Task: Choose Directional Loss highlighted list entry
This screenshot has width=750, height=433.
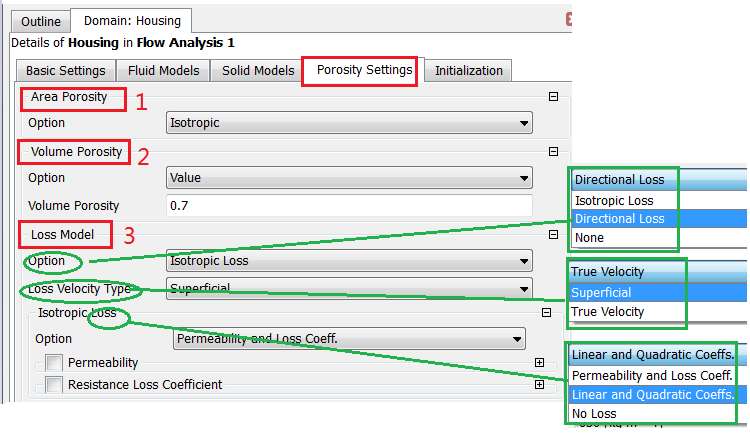Action: 660,219
